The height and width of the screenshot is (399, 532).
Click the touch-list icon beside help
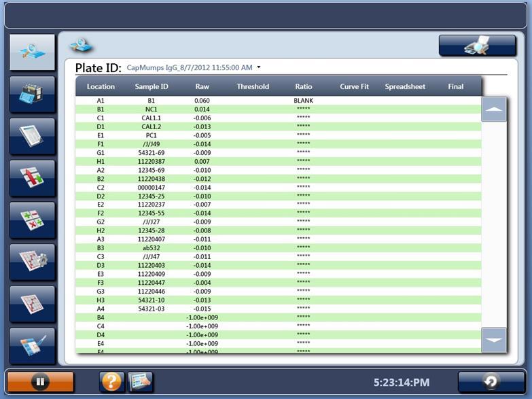140,382
